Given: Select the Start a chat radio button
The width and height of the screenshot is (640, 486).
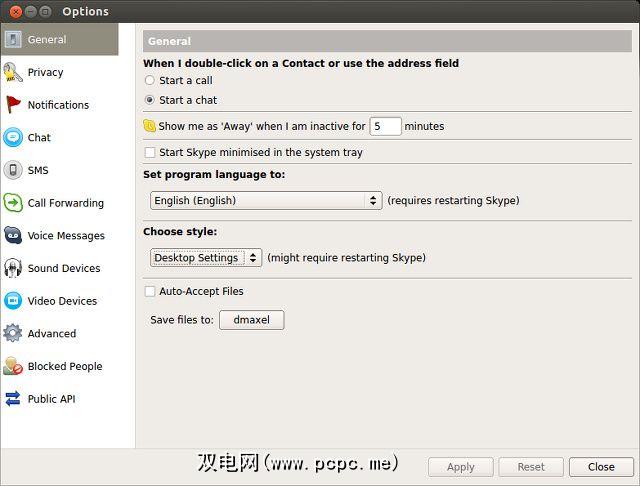Looking at the screenshot, I should pyautogui.click(x=150, y=100).
